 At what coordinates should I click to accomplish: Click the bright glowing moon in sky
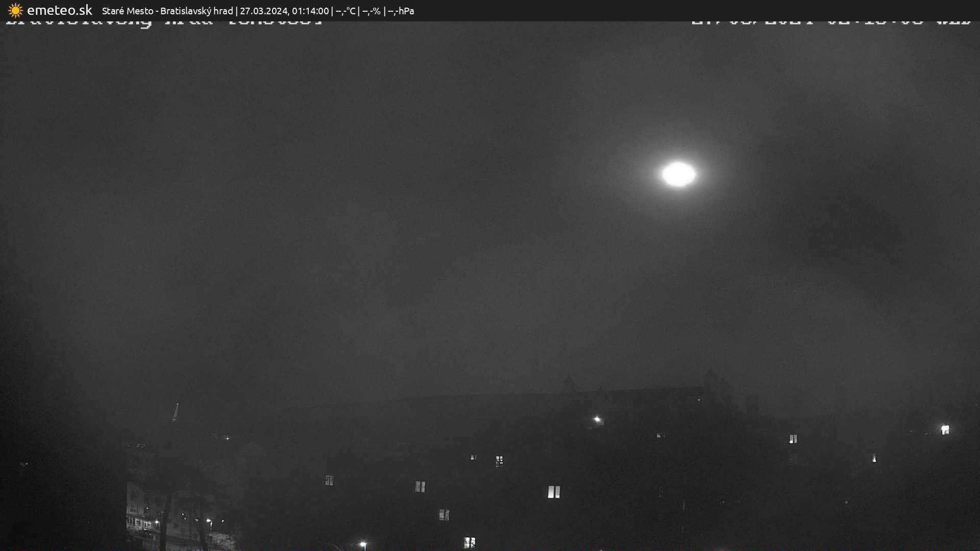click(x=678, y=174)
